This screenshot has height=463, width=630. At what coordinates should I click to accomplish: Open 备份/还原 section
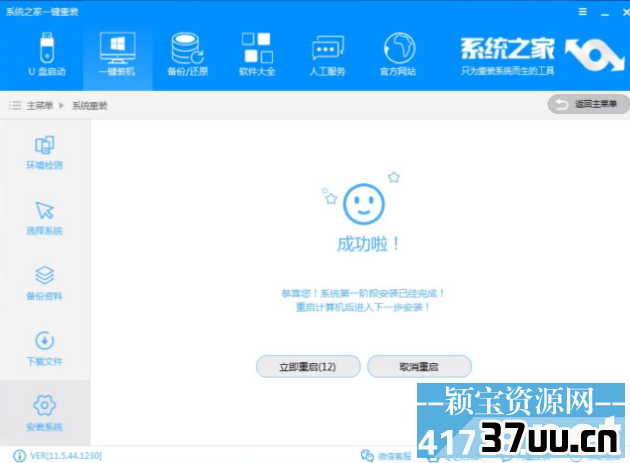pyautogui.click(x=188, y=54)
